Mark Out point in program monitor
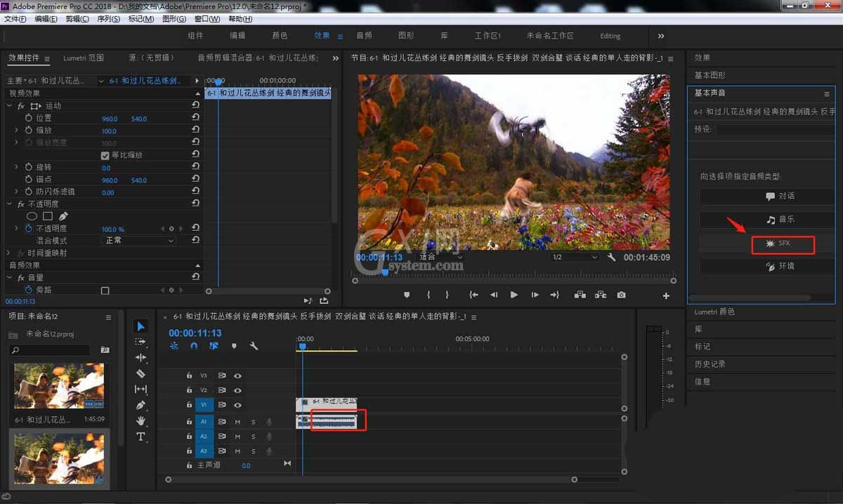This screenshot has height=504, width=843. click(x=447, y=296)
